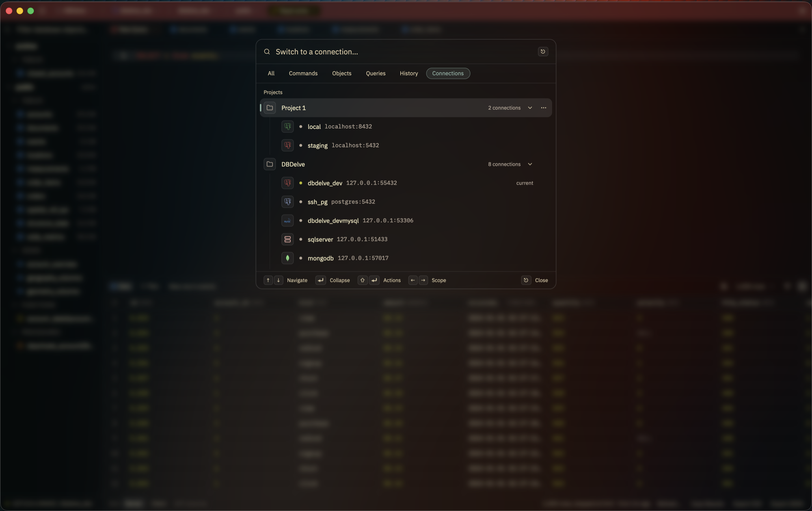Click the '2 connections' count text
This screenshot has width=812, height=511.
(x=504, y=108)
